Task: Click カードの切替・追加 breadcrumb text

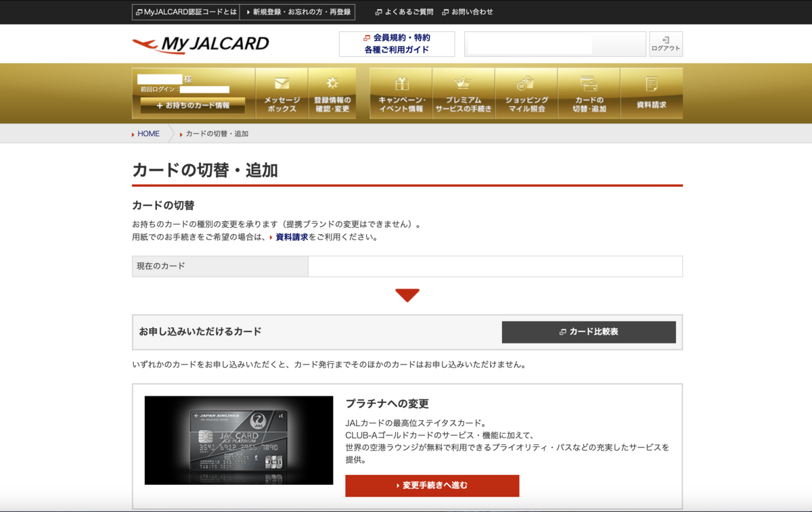Action: click(x=217, y=134)
